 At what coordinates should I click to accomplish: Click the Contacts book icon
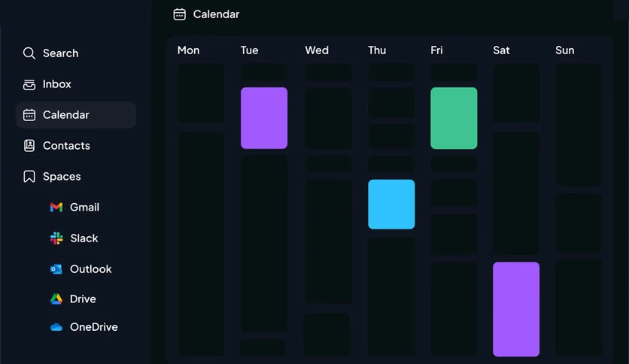tap(29, 145)
